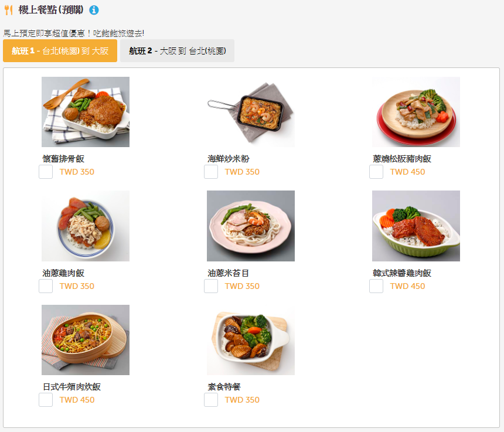View the 蔥燒松阪豬肉飯 dish picture
This screenshot has width=504, height=432.
click(x=416, y=112)
